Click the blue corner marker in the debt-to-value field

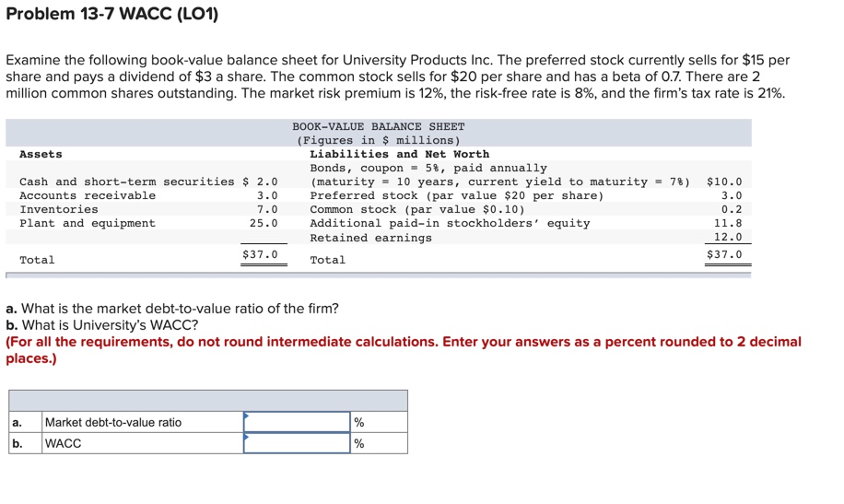pos(247,416)
